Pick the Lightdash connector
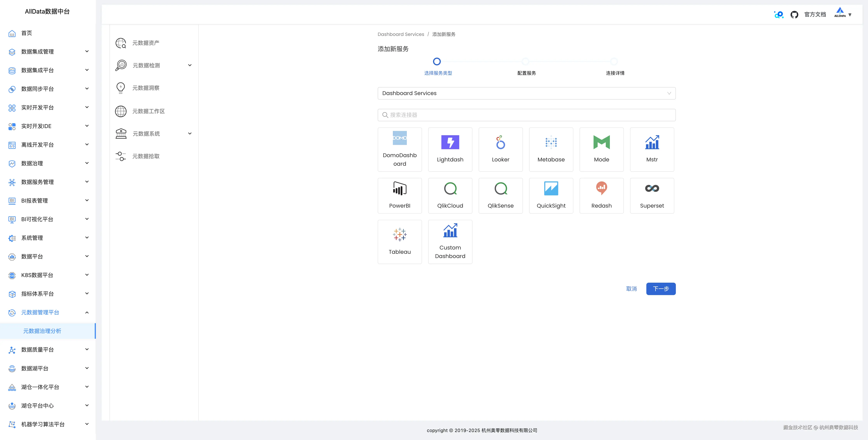 (450, 149)
